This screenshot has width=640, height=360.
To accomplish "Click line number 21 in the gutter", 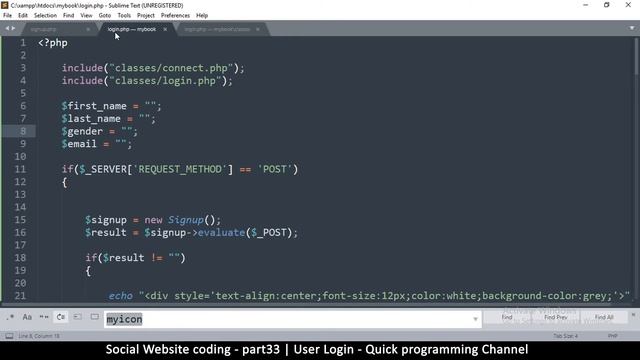I will pos(20,296).
